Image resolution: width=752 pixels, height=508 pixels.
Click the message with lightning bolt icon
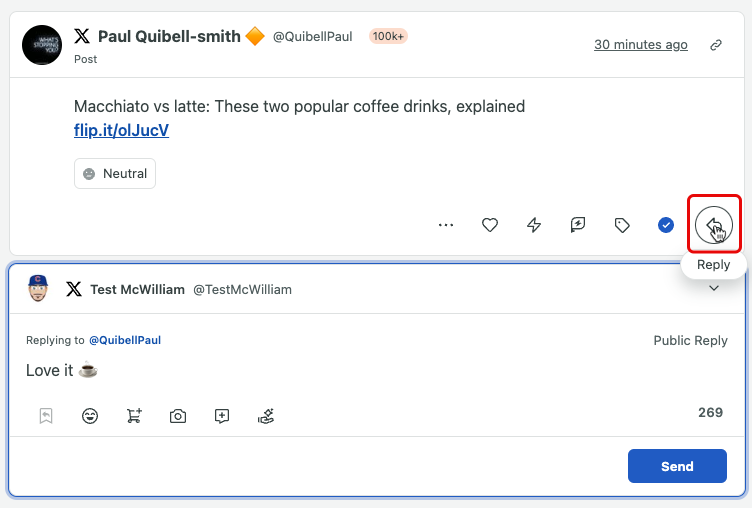(x=578, y=224)
